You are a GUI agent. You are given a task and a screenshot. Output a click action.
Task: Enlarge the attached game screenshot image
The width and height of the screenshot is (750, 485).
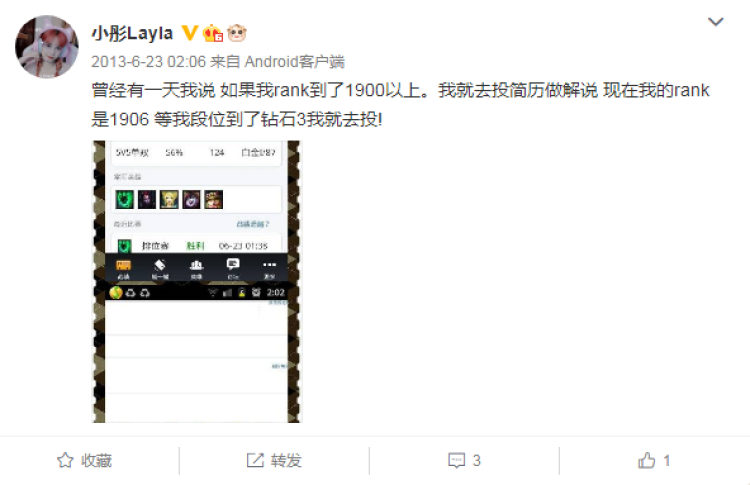pos(197,282)
